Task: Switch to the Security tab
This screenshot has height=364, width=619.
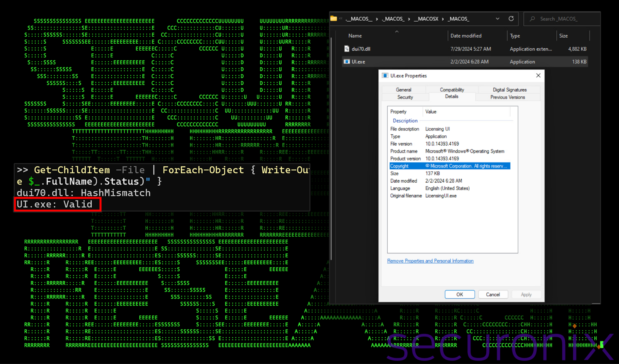Action: point(405,97)
